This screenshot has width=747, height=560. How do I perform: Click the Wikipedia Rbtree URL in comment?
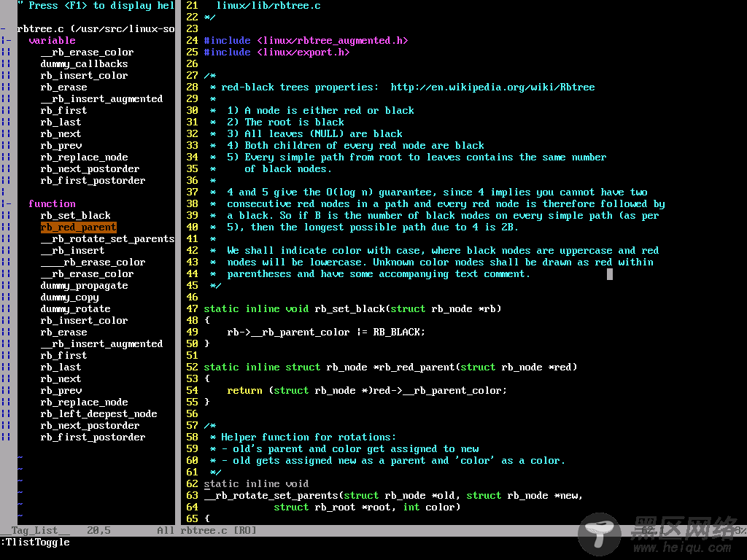coord(492,87)
